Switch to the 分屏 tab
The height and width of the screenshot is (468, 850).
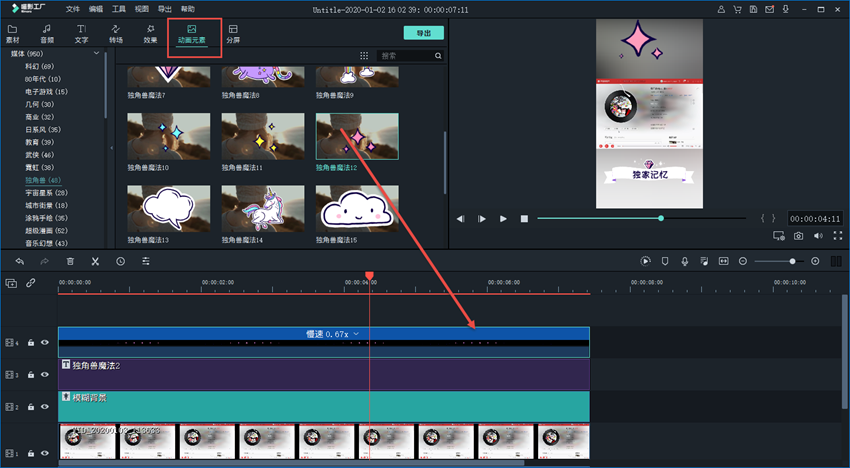[233, 34]
